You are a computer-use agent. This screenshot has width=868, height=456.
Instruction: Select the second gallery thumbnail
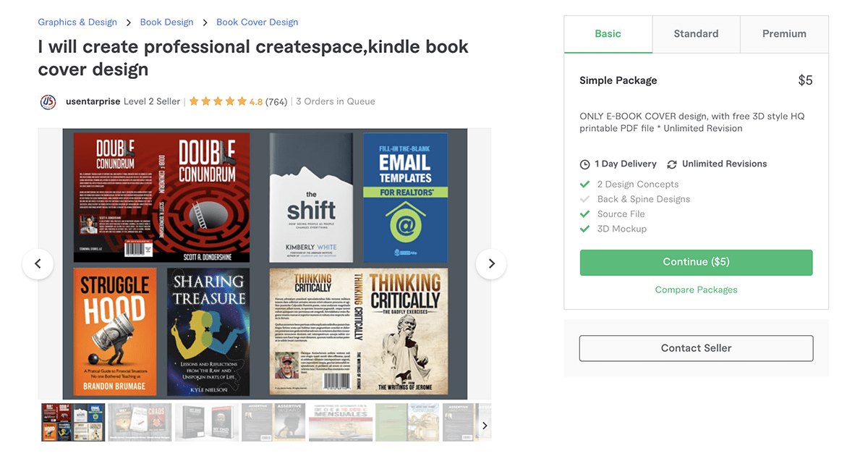tap(140, 422)
